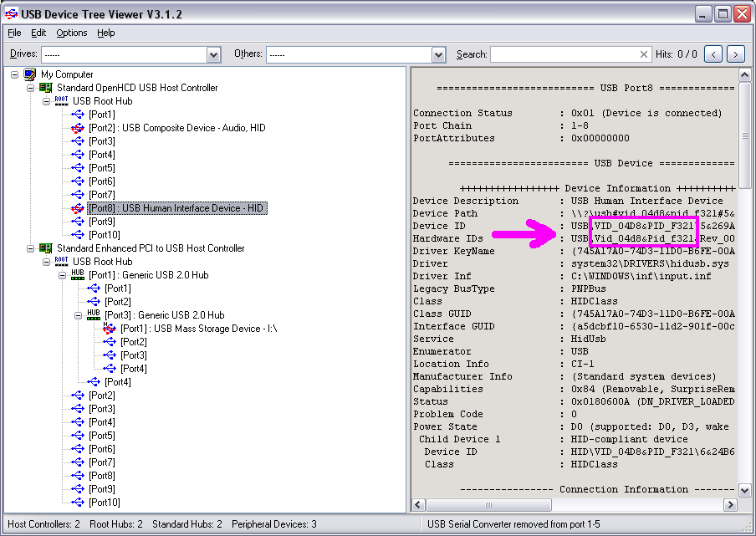Screen dimensions: 756x536
Task: Open the Options menu
Action: coord(71,33)
